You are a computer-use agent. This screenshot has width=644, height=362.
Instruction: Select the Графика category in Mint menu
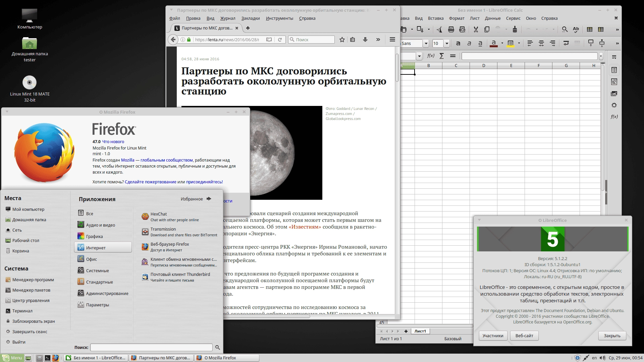pos(103,236)
